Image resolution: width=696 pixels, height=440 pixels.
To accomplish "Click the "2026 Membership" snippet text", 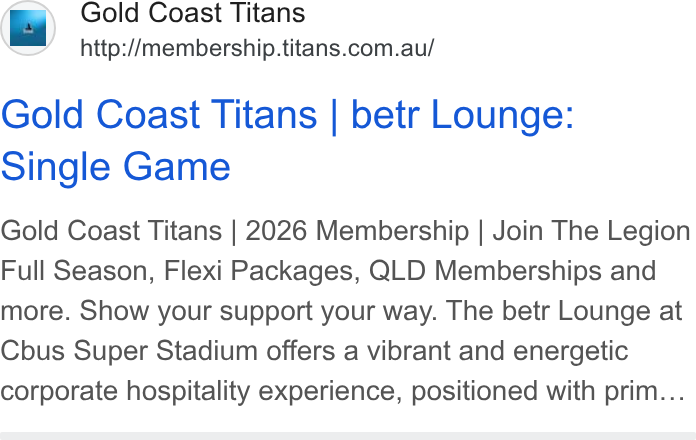I will (x=357, y=231).
